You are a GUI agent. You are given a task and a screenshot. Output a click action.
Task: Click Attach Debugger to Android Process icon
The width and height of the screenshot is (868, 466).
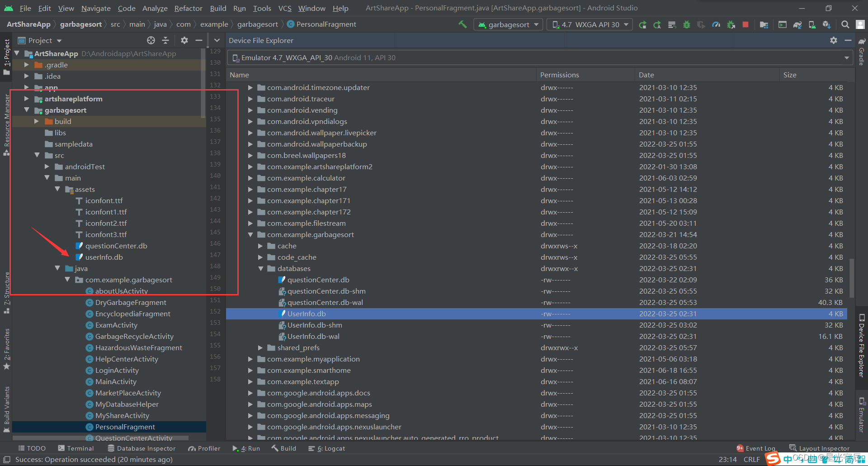pos(731,24)
